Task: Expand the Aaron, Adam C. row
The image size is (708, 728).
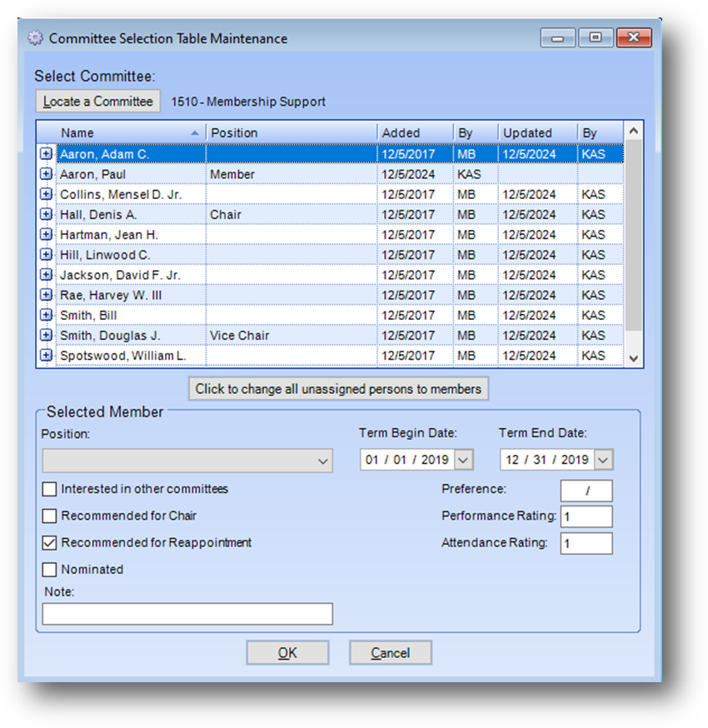Action: (46, 153)
